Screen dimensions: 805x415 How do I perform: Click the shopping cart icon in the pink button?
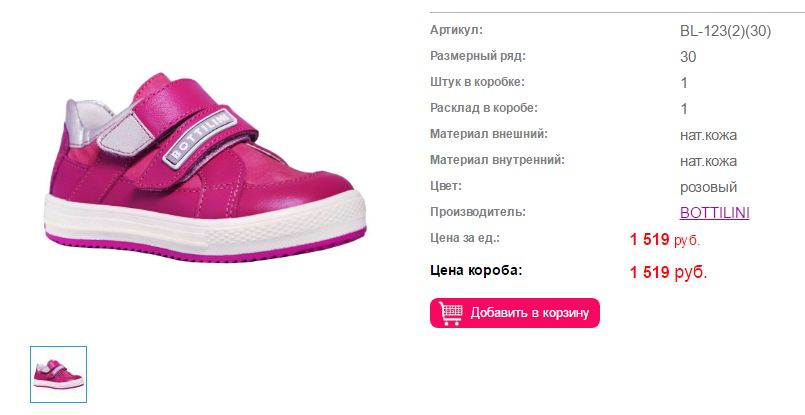click(x=451, y=313)
